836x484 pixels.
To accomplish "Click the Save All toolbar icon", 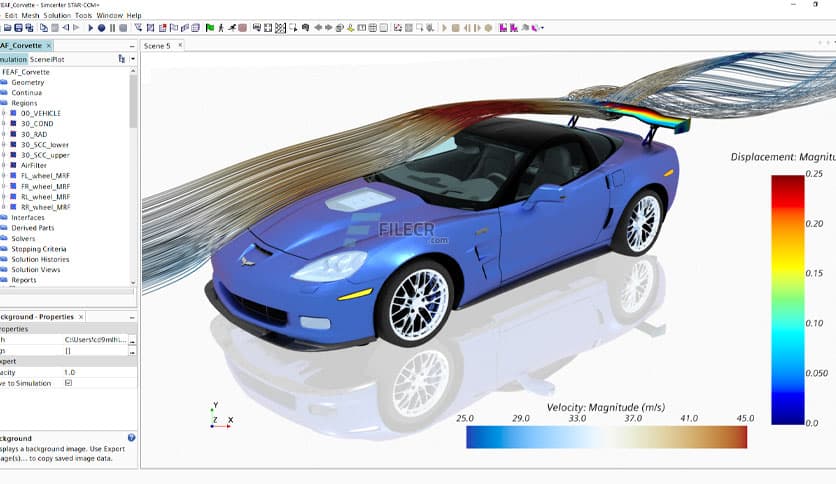I will point(29,28).
